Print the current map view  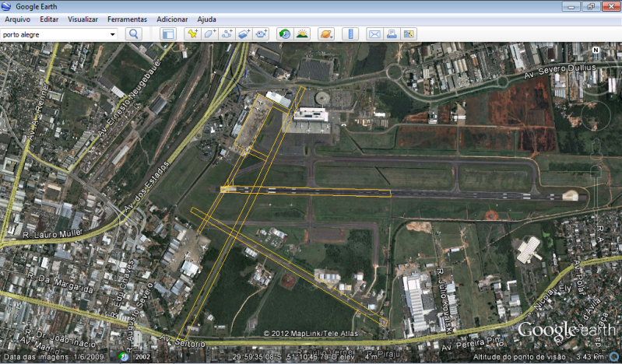point(392,34)
